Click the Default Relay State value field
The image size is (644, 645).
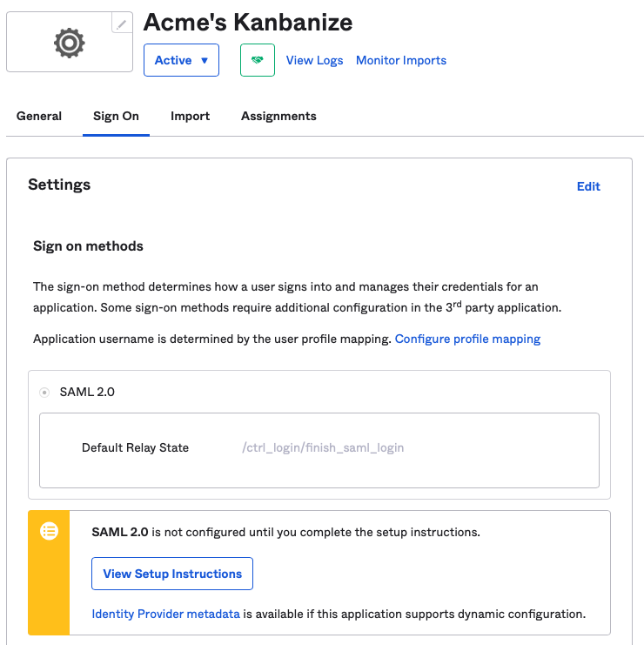click(x=323, y=448)
